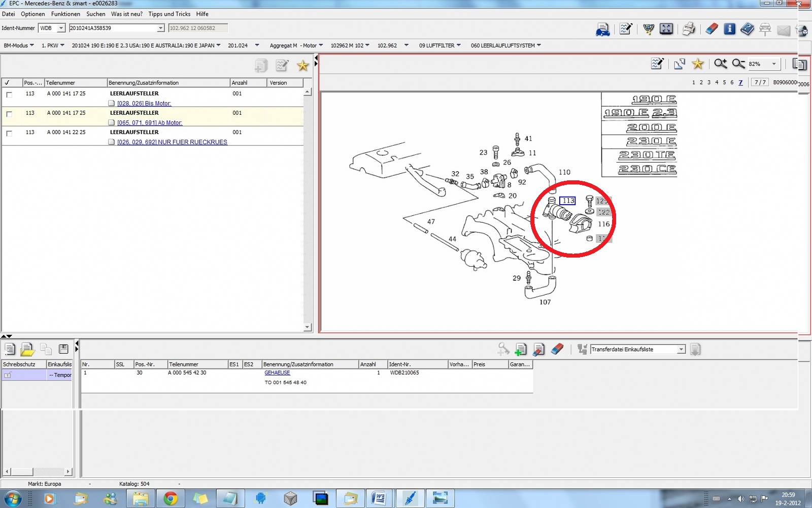Click the transfer icon left of Transferdatei dropdown
Image resolution: width=812 pixels, height=508 pixels.
(x=582, y=350)
